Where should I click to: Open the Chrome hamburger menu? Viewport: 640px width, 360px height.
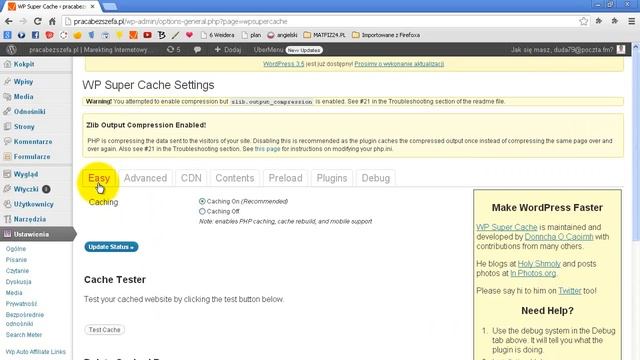pyautogui.click(x=631, y=21)
